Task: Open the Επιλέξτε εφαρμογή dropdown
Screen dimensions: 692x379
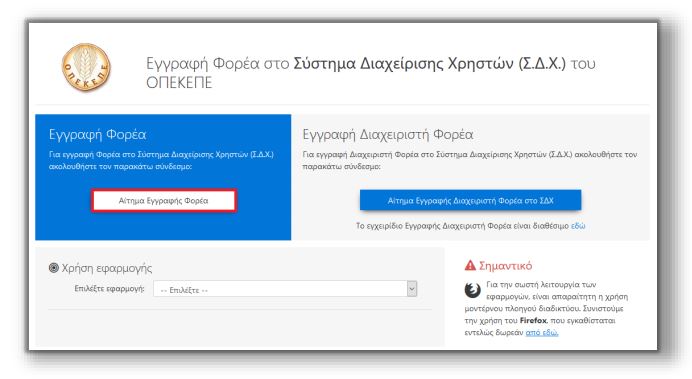Action: tap(285, 289)
